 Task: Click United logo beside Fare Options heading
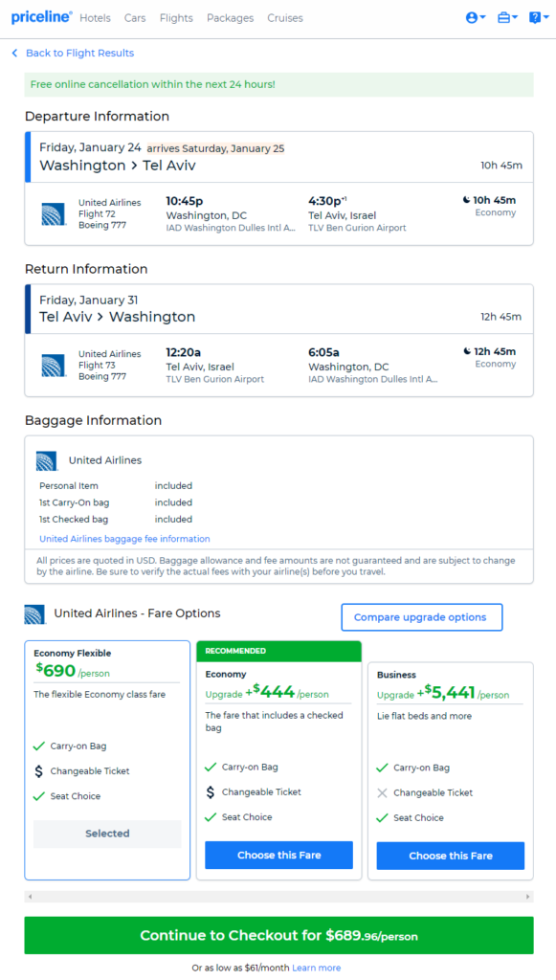click(35, 614)
